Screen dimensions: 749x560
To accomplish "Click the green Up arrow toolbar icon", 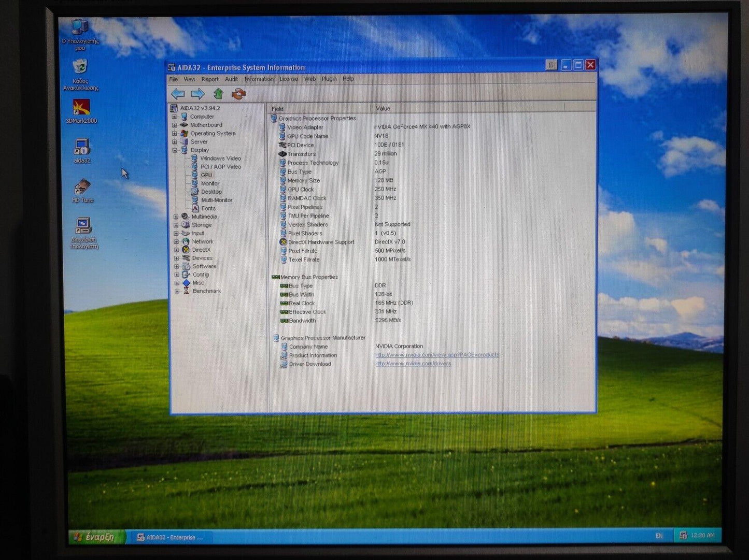I will (x=218, y=94).
